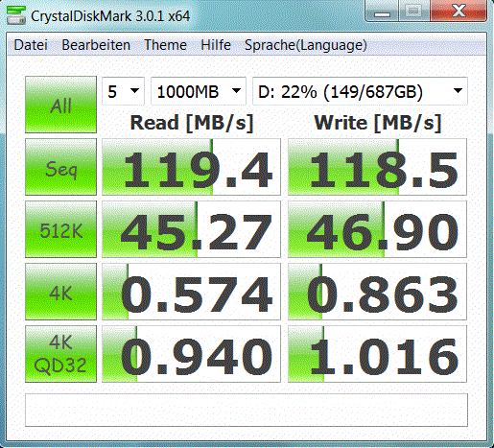Image resolution: width=494 pixels, height=448 pixels.
Task: Maximize the CrystalDiskMark window
Action: pos(413,12)
